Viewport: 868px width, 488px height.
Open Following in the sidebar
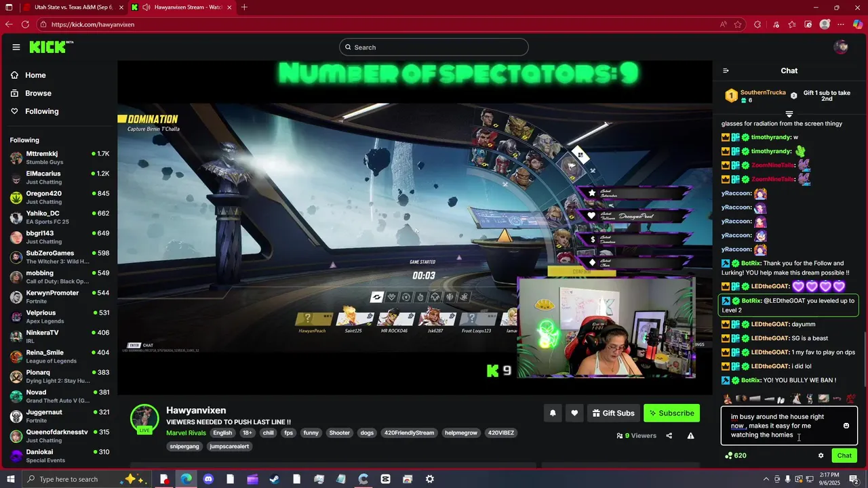click(x=42, y=111)
